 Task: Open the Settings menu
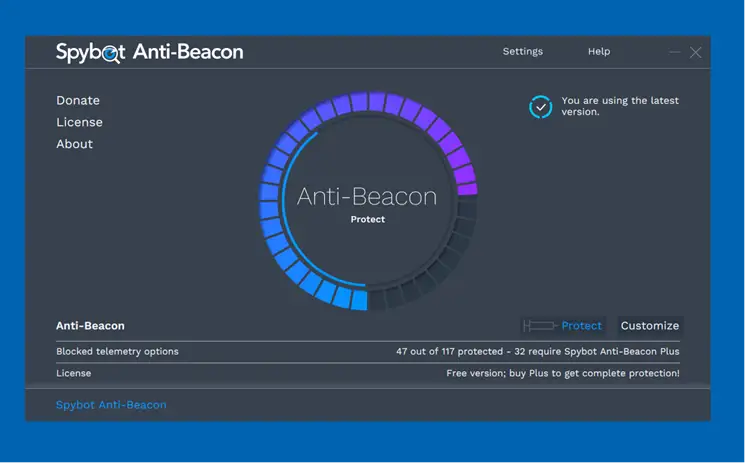point(523,51)
